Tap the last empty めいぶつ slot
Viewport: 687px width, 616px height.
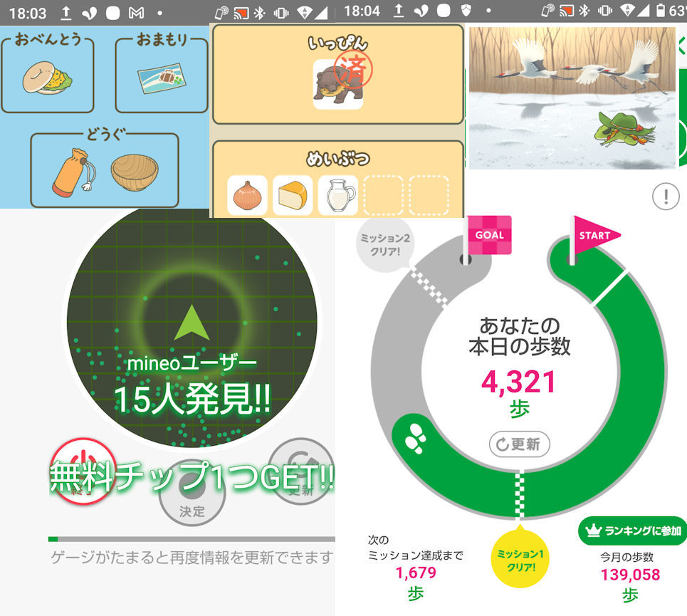coord(429,195)
